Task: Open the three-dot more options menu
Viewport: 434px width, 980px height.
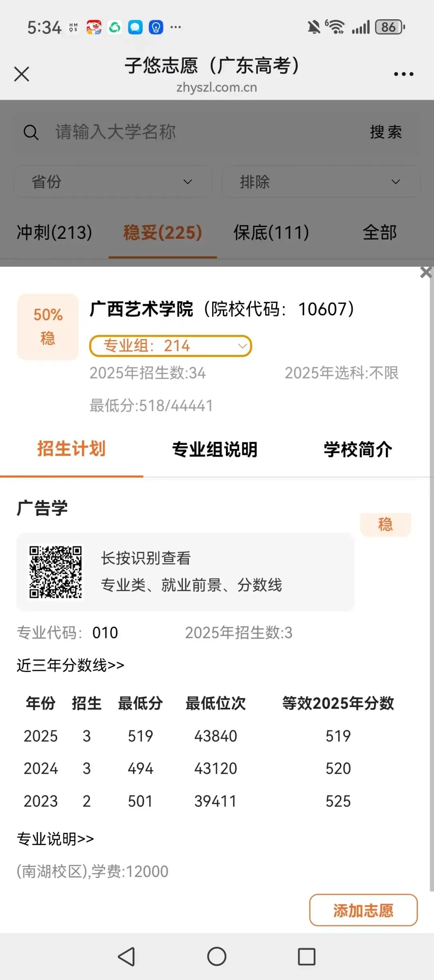Action: (403, 74)
